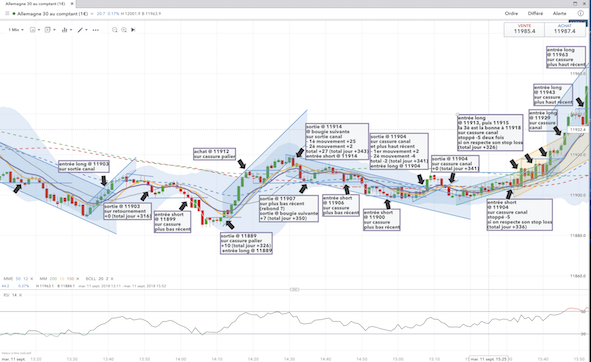Remove the MM indicator with its X
591x362 pixels.
78,279
